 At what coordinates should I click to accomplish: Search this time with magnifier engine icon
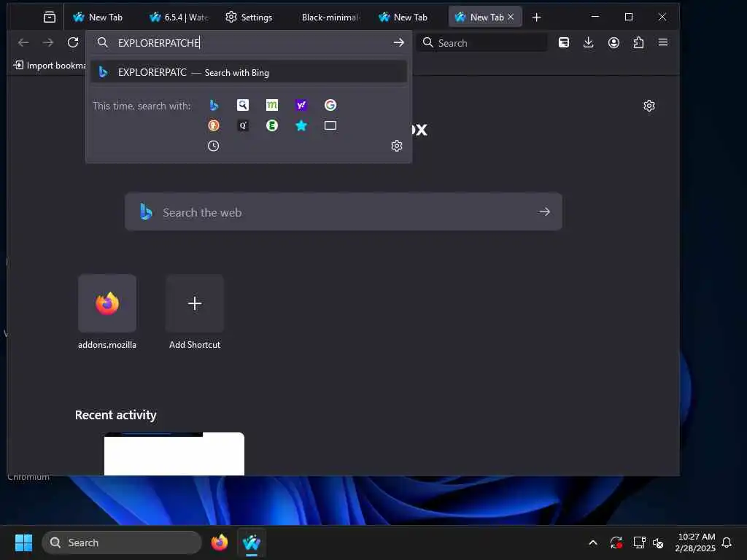243,105
